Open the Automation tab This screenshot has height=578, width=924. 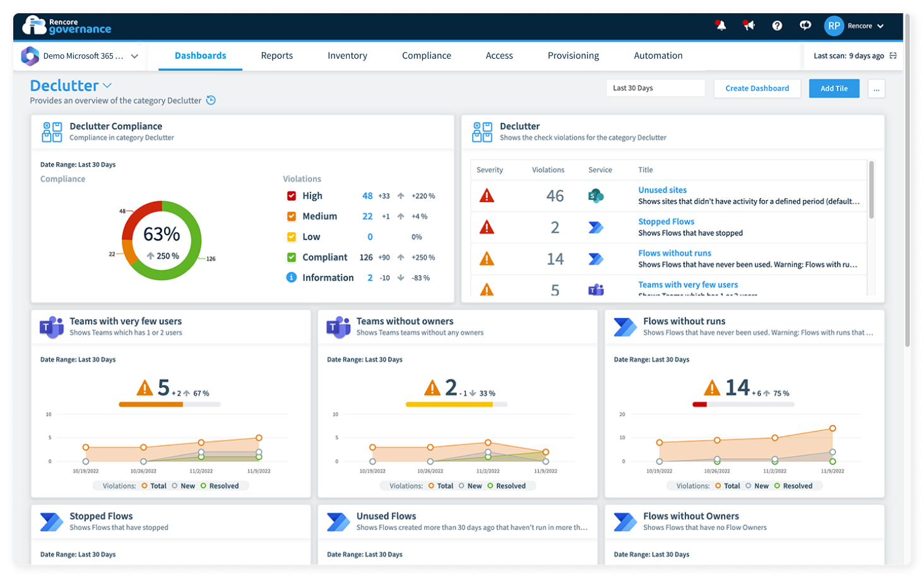click(658, 56)
